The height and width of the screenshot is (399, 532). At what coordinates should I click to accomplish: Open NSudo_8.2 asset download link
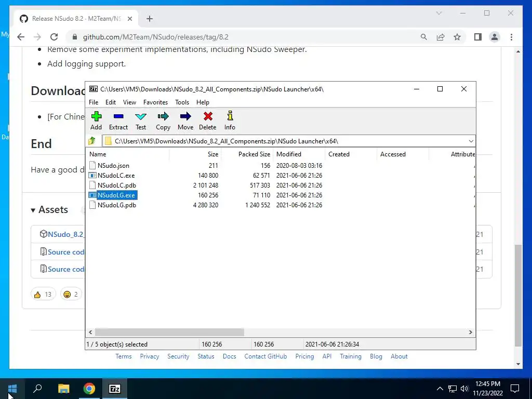[x=65, y=234]
